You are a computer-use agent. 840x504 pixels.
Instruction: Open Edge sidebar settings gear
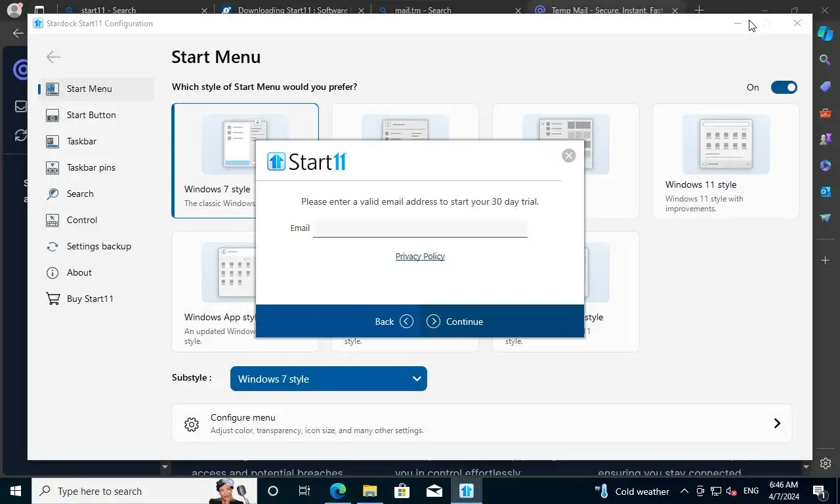(x=826, y=463)
